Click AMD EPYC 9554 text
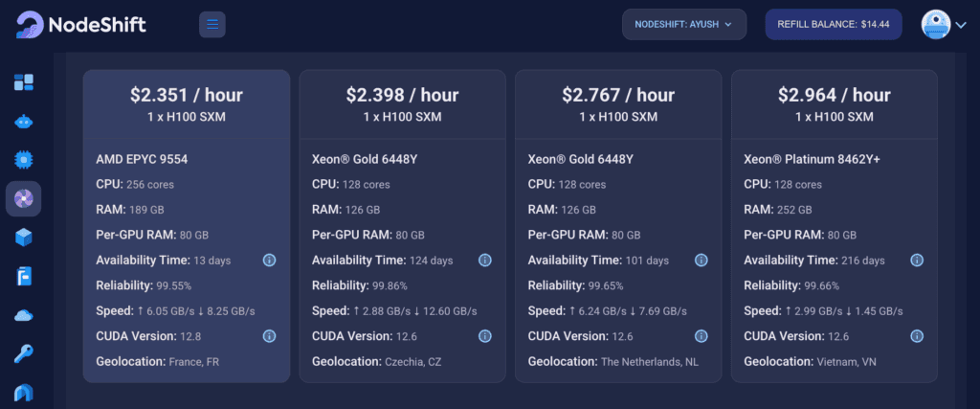The height and width of the screenshot is (409, 980). pos(142,159)
